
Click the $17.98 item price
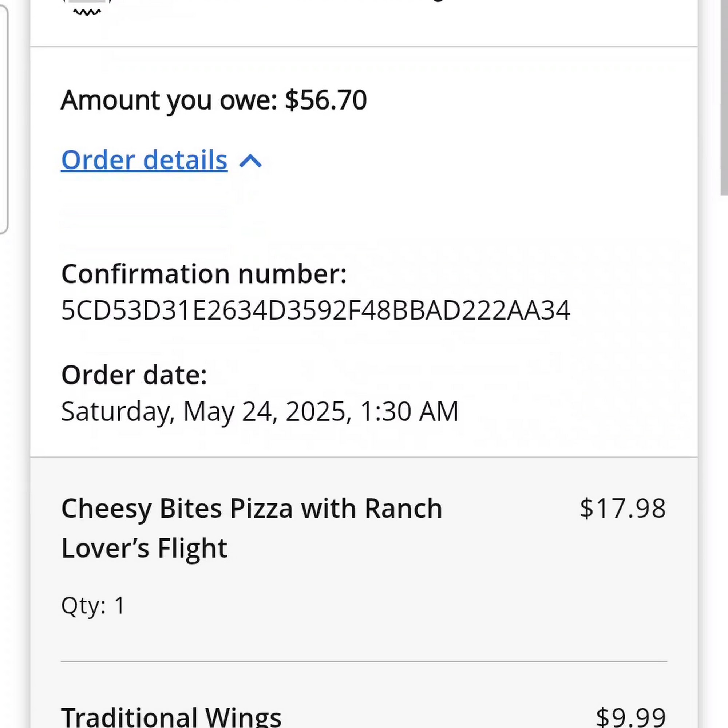click(x=622, y=509)
